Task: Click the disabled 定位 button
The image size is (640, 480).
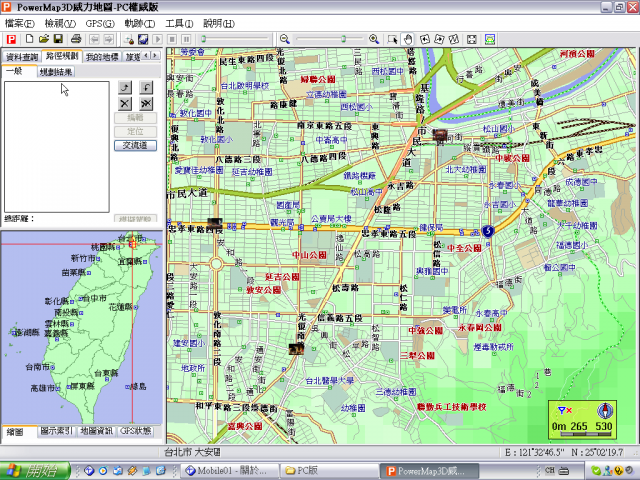Action: [x=135, y=131]
